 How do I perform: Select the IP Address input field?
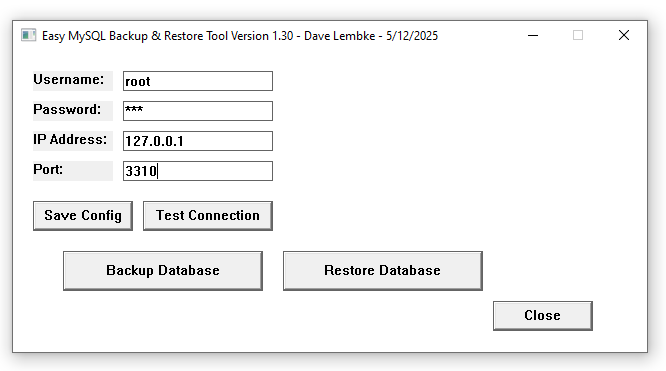click(198, 141)
